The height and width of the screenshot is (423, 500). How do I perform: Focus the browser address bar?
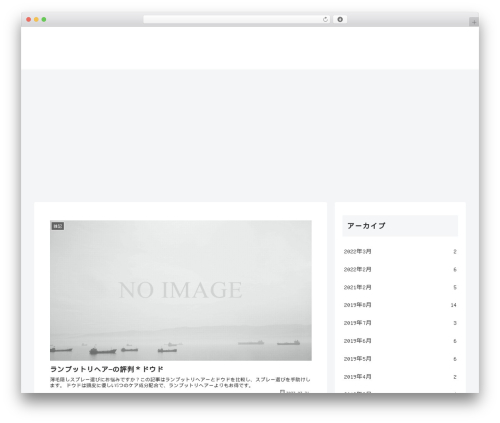pyautogui.click(x=236, y=20)
